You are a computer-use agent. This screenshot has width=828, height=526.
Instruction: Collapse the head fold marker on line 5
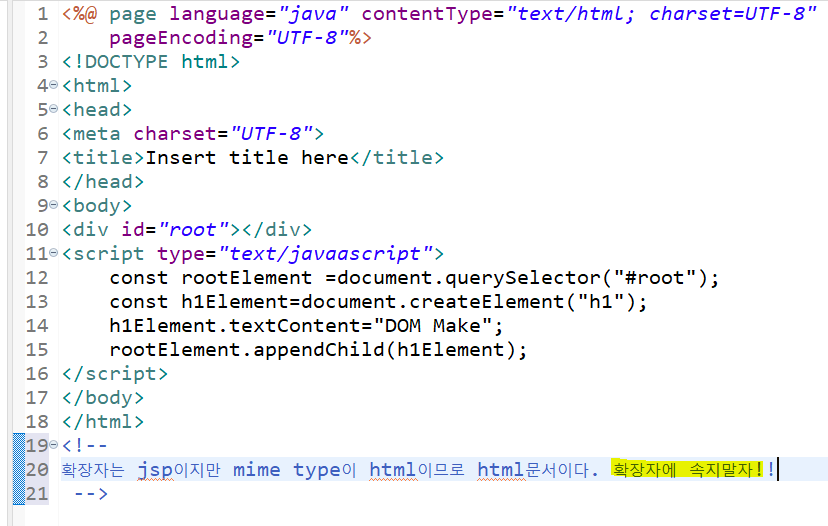[x=54, y=109]
